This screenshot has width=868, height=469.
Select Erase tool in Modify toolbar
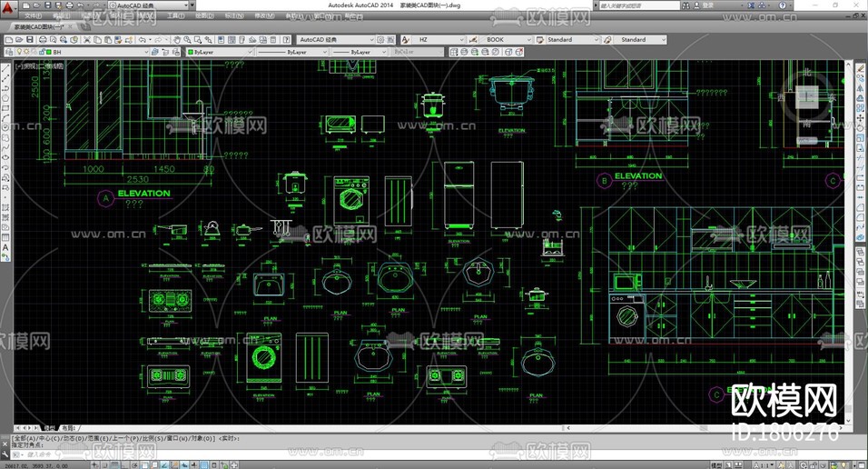click(x=861, y=69)
